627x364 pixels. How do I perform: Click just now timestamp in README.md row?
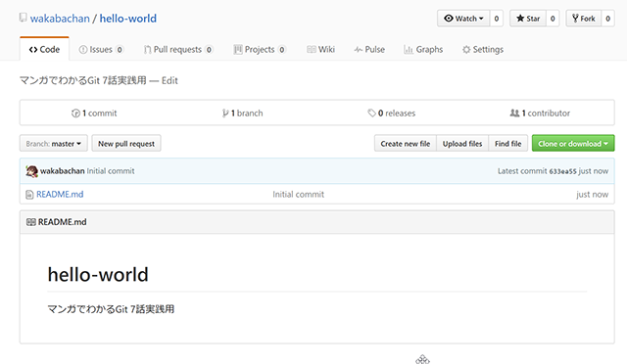click(x=592, y=195)
